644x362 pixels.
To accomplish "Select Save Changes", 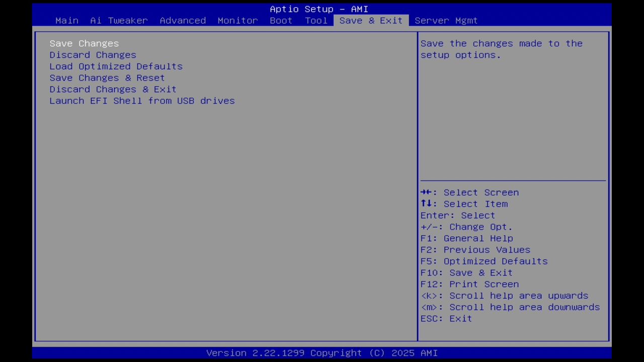I will tap(84, 43).
